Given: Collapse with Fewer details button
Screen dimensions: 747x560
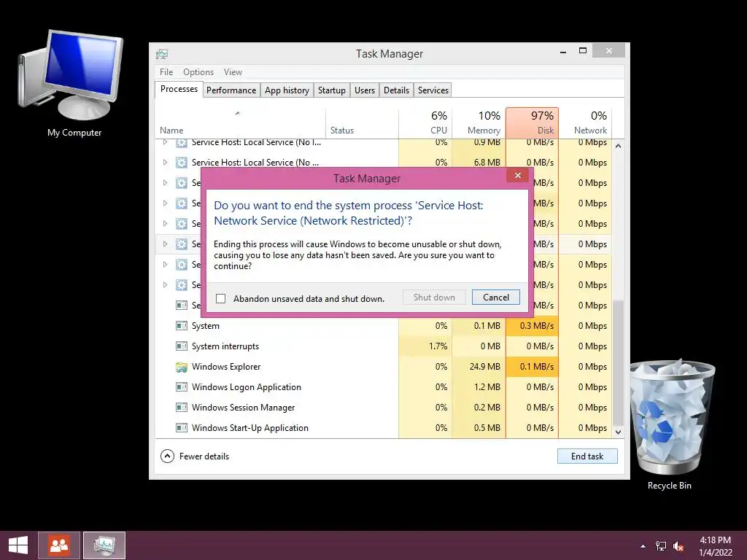Looking at the screenshot, I should coord(195,456).
